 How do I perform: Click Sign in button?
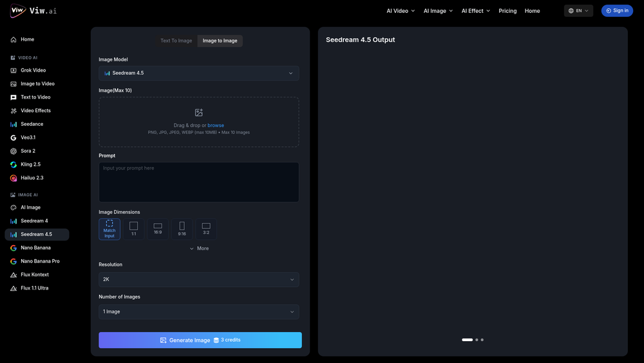[617, 11]
